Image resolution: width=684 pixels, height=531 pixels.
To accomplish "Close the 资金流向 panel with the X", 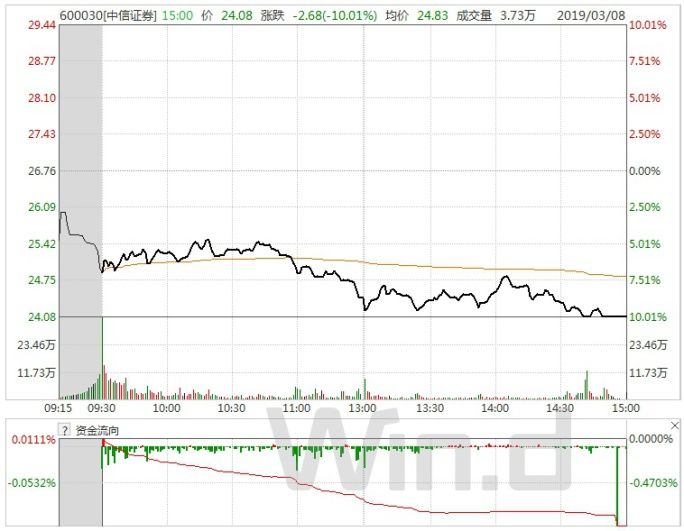I will [675, 425].
